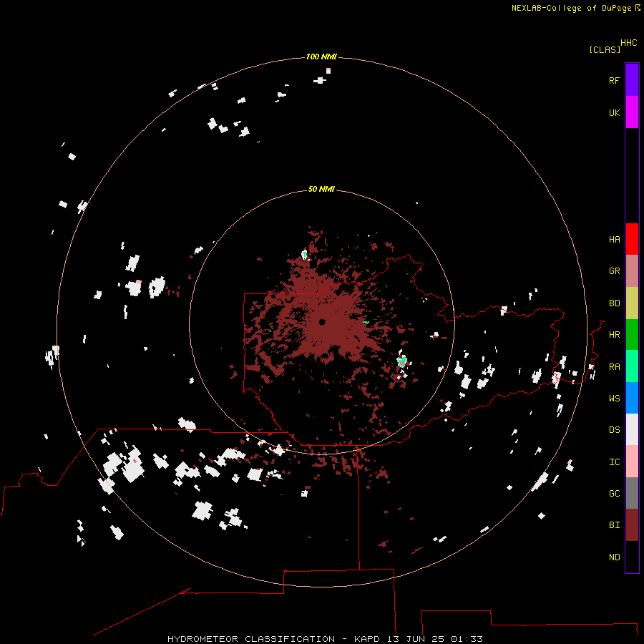644x644 pixels.
Task: Click the 13 JUN 25 date text
Action: click(x=415, y=639)
